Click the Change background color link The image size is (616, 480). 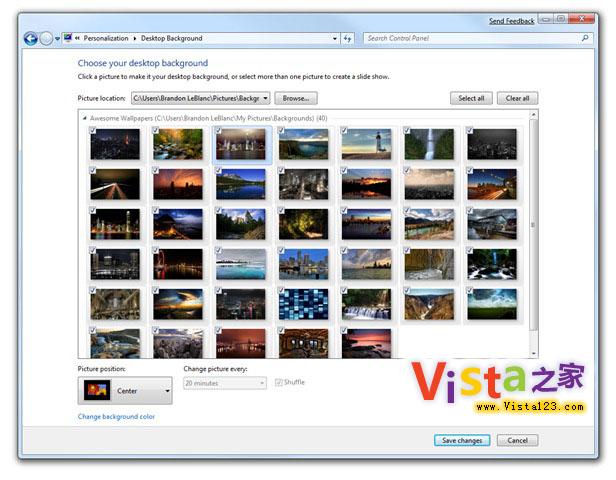point(116,416)
